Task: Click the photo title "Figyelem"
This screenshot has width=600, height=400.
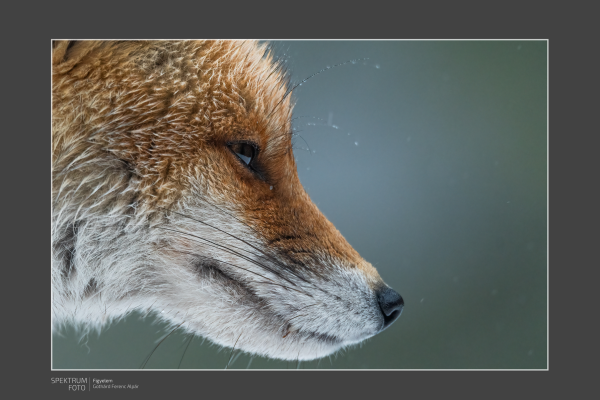Action: (x=103, y=380)
